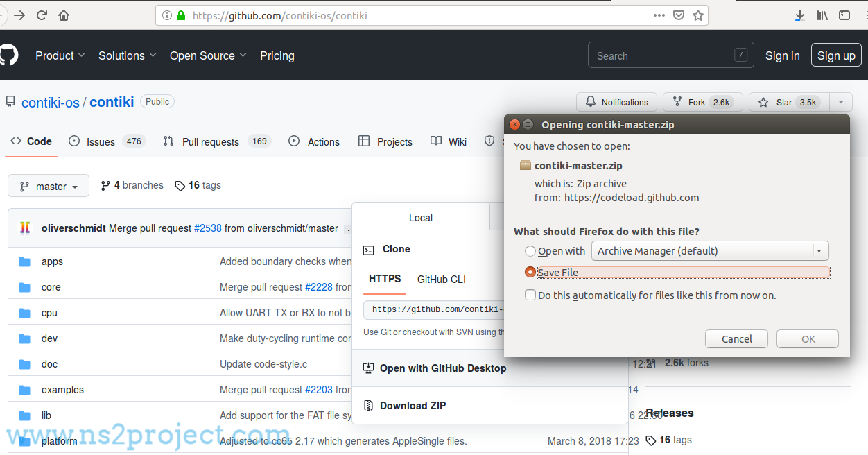Open the Wiki tab
The width and height of the screenshot is (868, 455).
(449, 141)
